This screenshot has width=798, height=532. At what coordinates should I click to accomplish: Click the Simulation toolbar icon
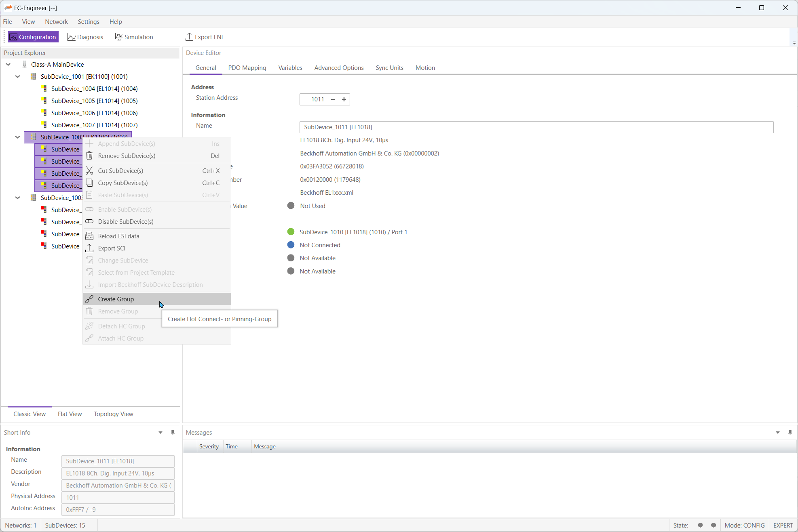[119, 37]
